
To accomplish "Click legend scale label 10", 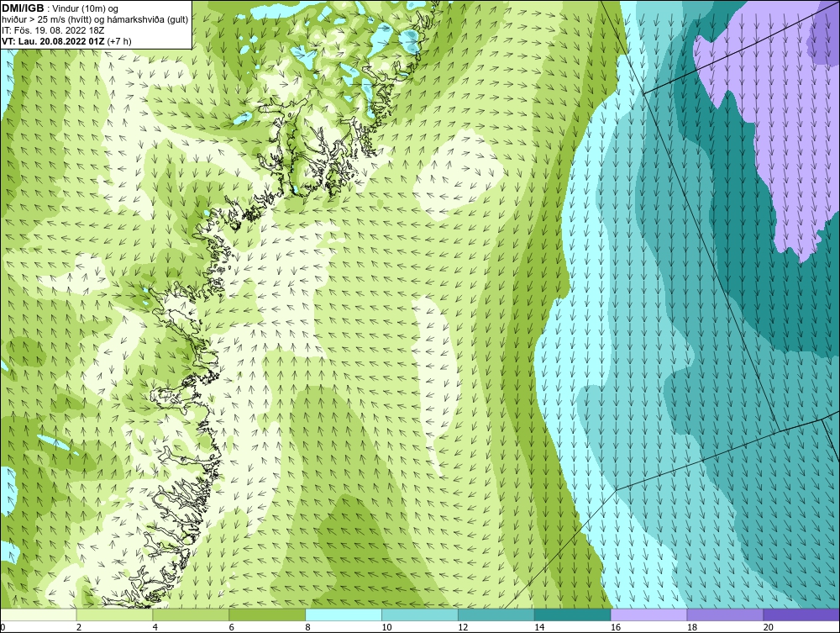I will (x=386, y=627).
